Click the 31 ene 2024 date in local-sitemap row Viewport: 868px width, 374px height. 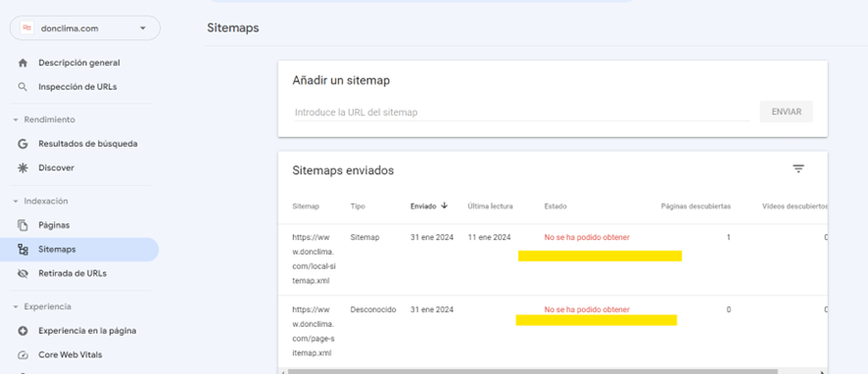point(432,237)
